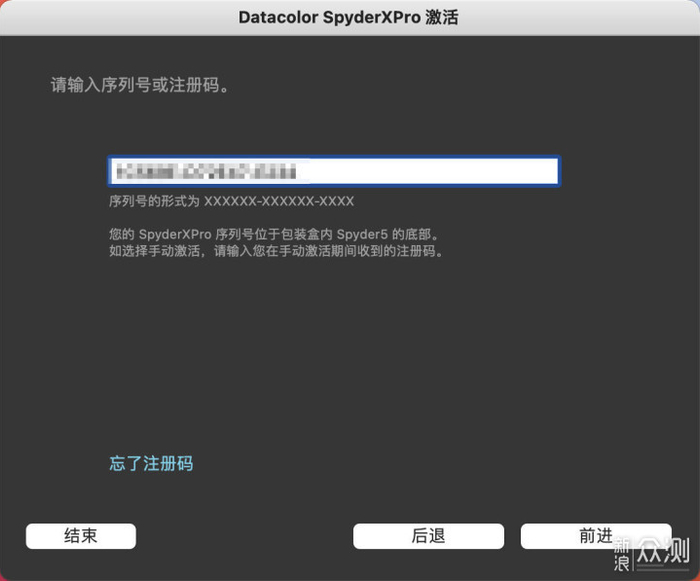This screenshot has width=700, height=581.
Task: Click the heading 请输入序列号或注册码。
Action: (x=141, y=85)
